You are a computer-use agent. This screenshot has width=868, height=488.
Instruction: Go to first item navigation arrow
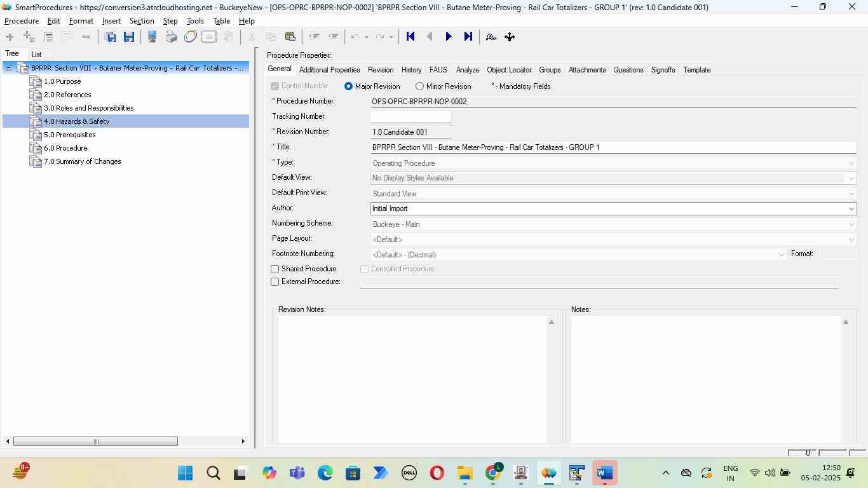pos(410,37)
